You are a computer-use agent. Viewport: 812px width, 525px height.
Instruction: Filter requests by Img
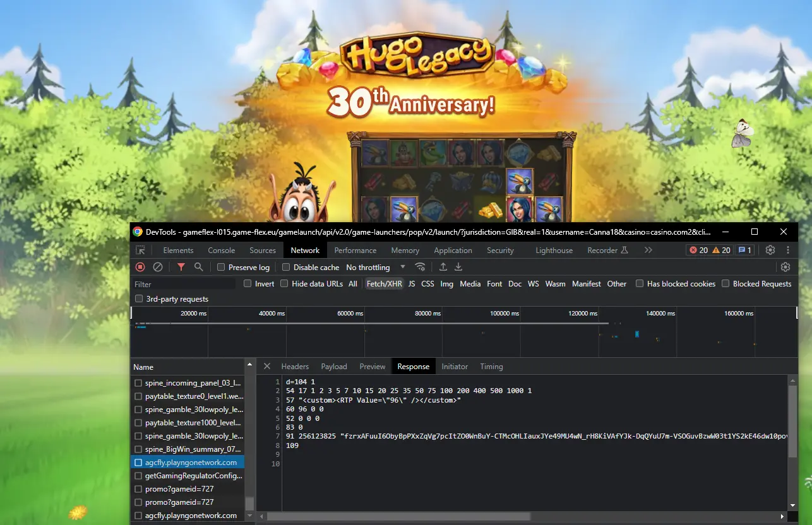(447, 284)
